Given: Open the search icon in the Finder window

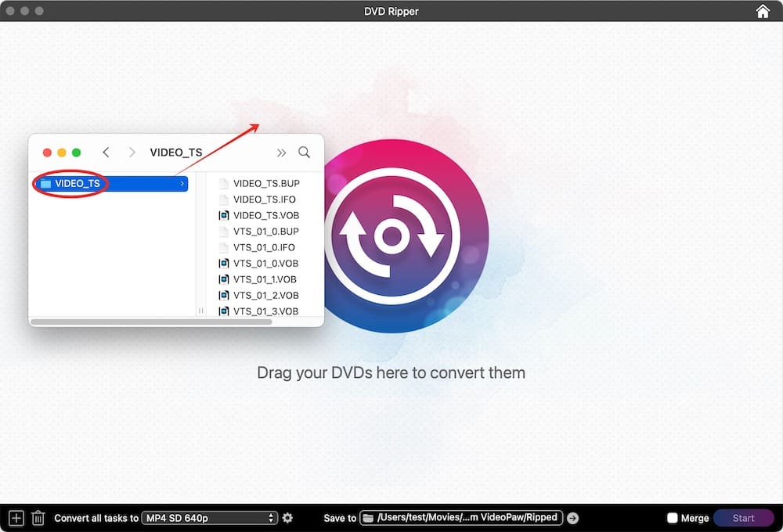Looking at the screenshot, I should tap(305, 152).
